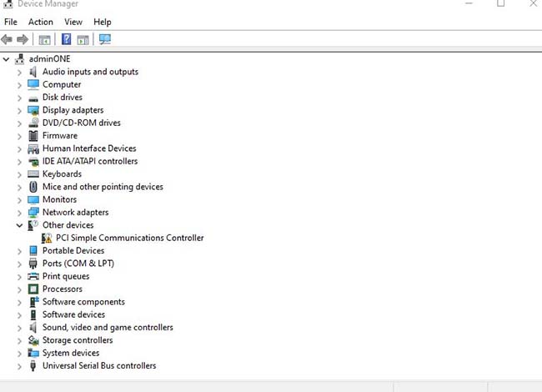This screenshot has height=392, width=542.
Task: Collapse the adminONE root node
Action: click(6, 59)
